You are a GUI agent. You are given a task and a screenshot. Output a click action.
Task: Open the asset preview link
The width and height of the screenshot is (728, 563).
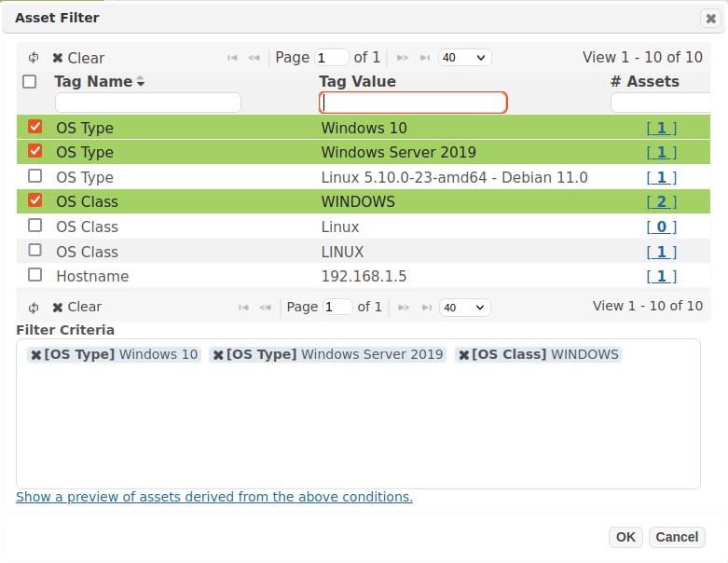click(x=214, y=497)
